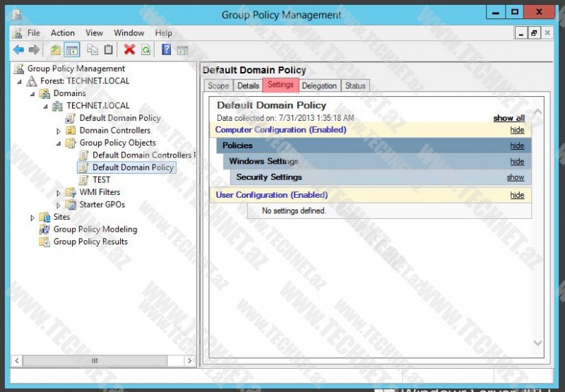Viewport: 565px width, 392px height.
Task: Expand the Sites tree node
Action: [32, 218]
